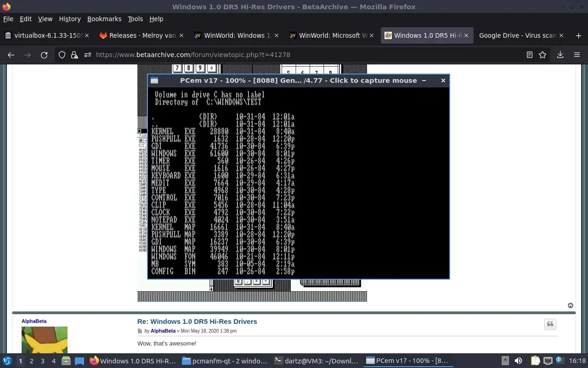
Task: Open the start menu in the taskbar
Action: point(7,361)
